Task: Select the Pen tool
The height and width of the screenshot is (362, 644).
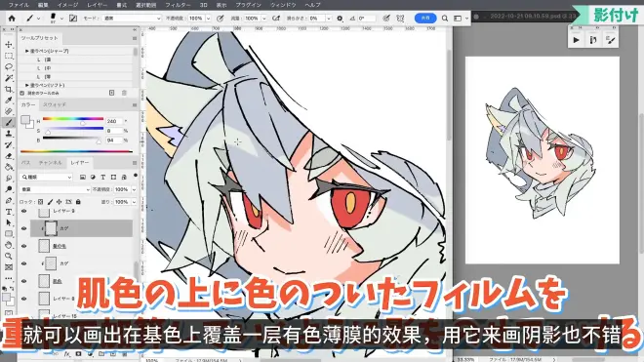Action: click(9, 201)
